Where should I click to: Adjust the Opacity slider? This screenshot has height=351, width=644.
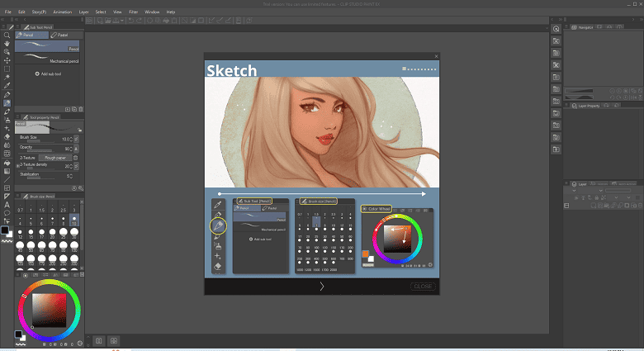(40, 151)
